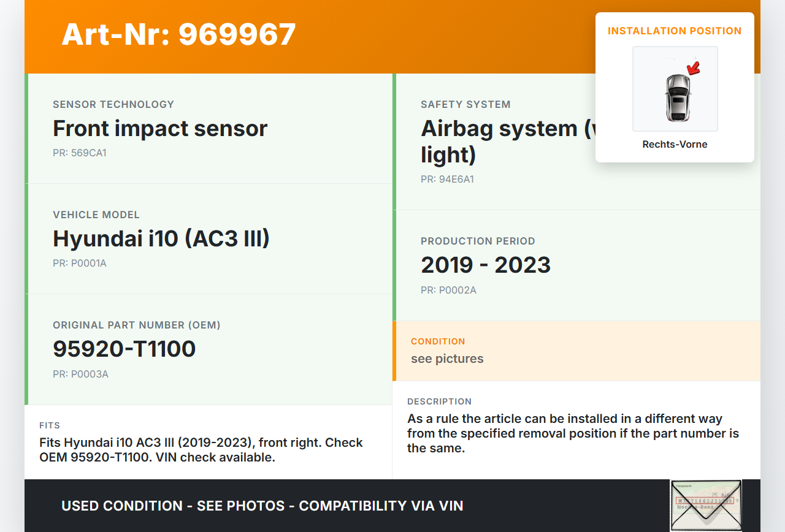Click the PR: P0003A code

pos(80,374)
